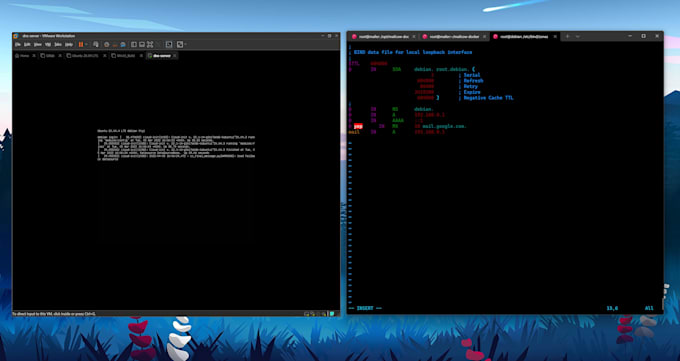Viewport: 680px width, 361px height.
Task: Click the 'mail.google.com.' text in the terminal
Action: pos(444,126)
